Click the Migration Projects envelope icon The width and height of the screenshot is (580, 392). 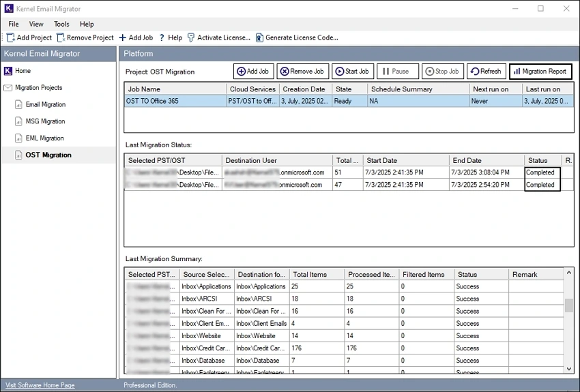pyautogui.click(x=8, y=87)
